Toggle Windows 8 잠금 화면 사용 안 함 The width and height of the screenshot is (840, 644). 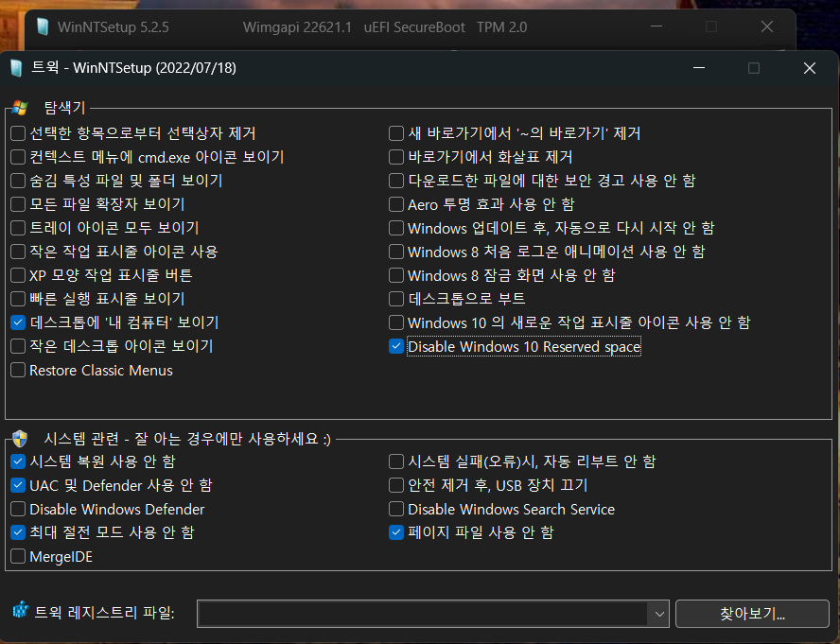pyautogui.click(x=396, y=275)
